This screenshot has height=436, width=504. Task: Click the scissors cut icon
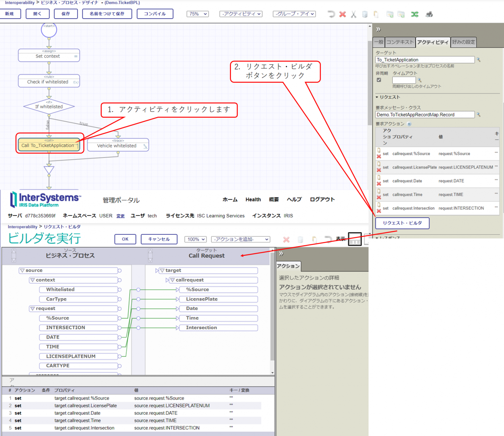(x=353, y=14)
